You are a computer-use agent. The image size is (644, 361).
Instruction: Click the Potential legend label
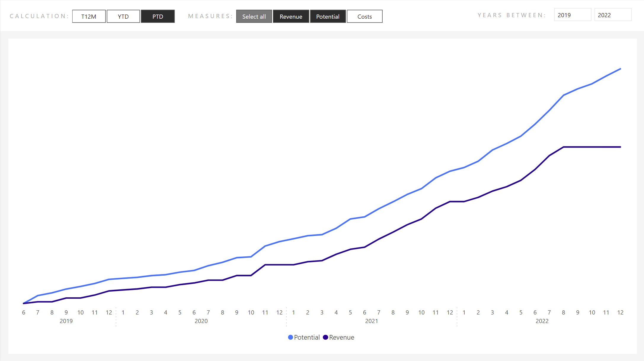click(307, 337)
